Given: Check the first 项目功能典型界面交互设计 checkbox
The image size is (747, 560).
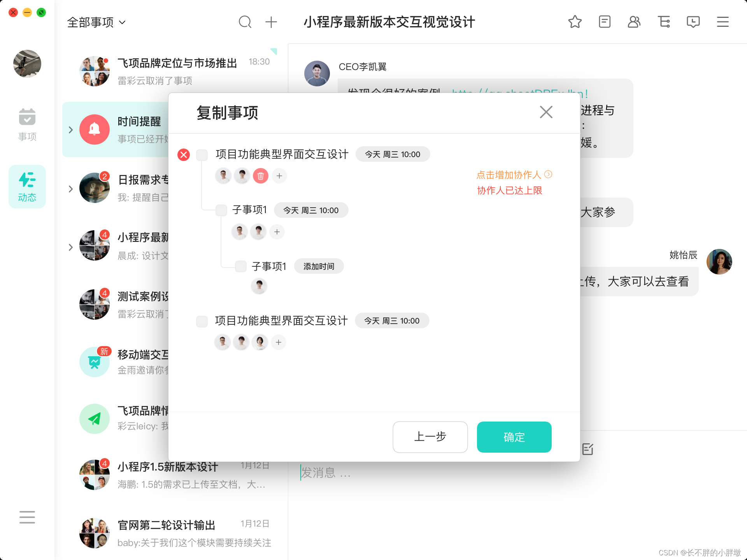Looking at the screenshot, I should tap(202, 155).
